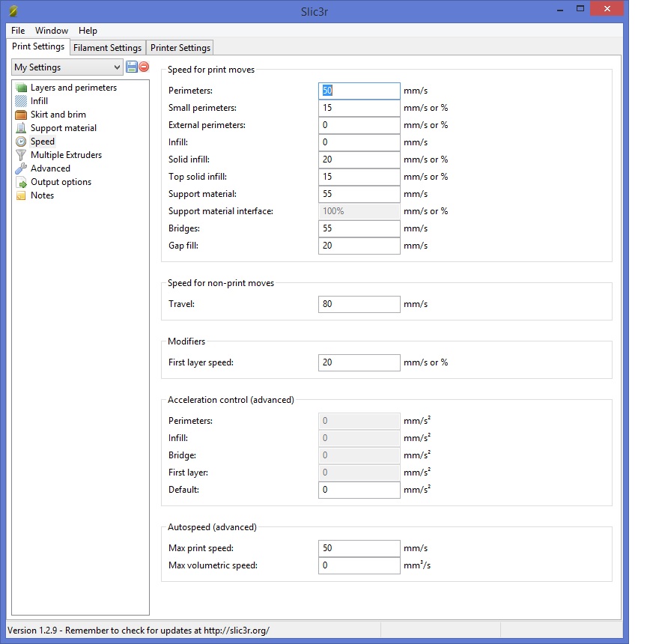Image resolution: width=647 pixels, height=644 pixels.
Task: Click the save preset floppy disk icon
Action: click(132, 67)
